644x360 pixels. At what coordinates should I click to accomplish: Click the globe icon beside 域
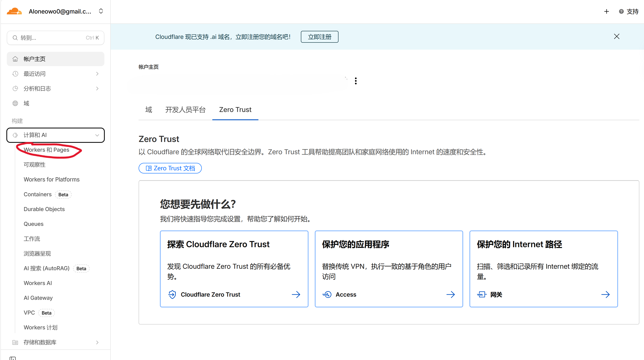click(x=15, y=103)
